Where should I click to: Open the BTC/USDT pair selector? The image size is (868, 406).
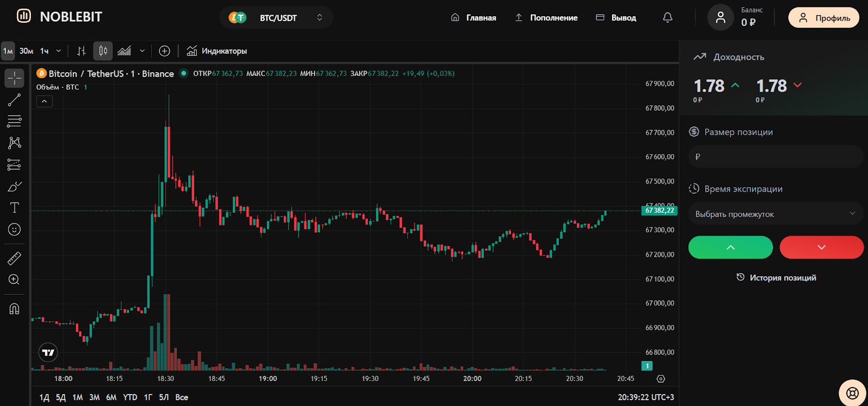[x=277, y=18]
